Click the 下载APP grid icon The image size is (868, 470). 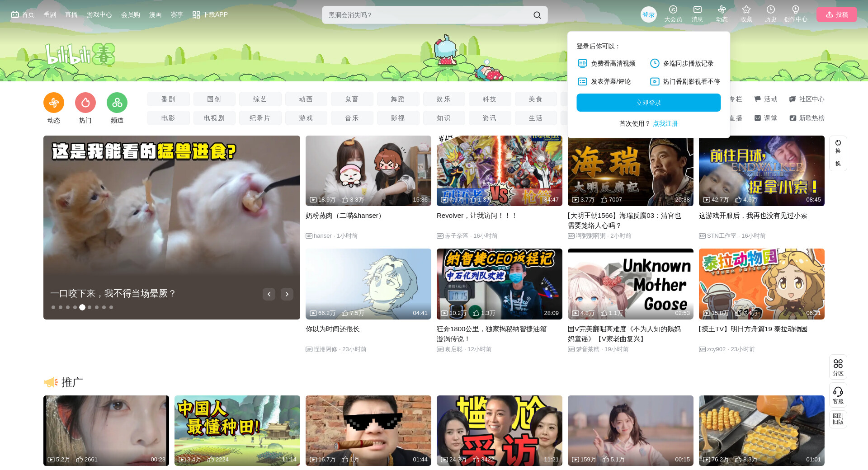[x=196, y=15]
